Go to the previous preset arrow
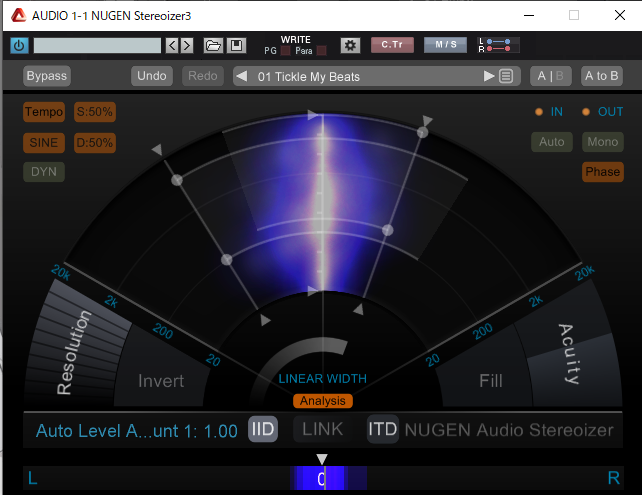 point(241,76)
